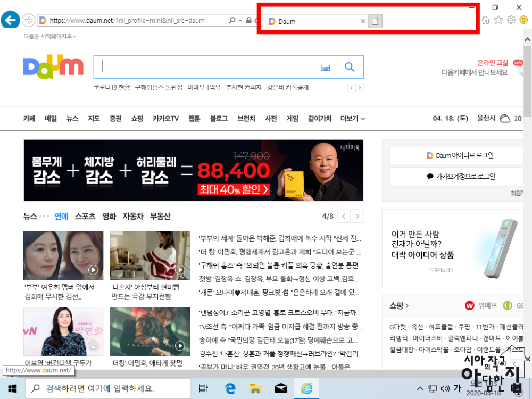Image resolution: width=532 pixels, height=399 pixels.
Task: Open the 사전 menu item
Action: [271, 119]
